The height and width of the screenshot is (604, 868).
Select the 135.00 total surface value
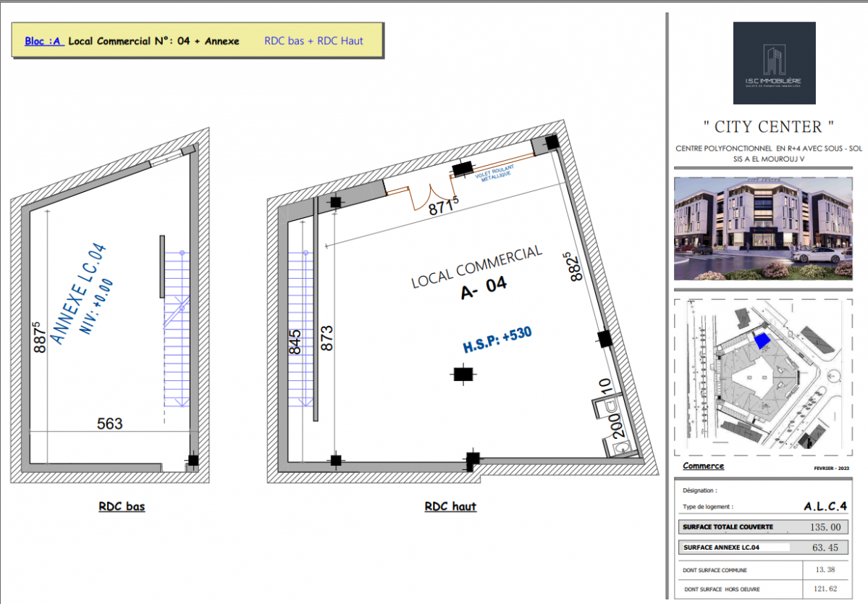coord(825,527)
